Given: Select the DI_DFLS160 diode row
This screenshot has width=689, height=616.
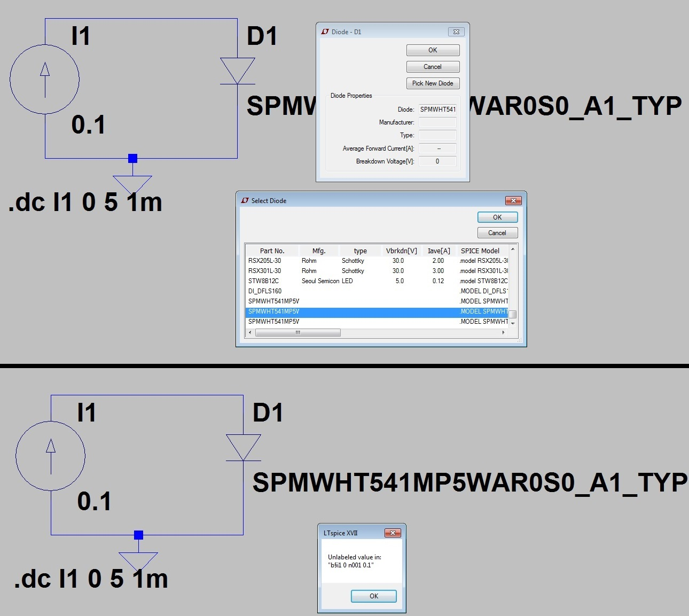Looking at the screenshot, I should click(x=377, y=291).
